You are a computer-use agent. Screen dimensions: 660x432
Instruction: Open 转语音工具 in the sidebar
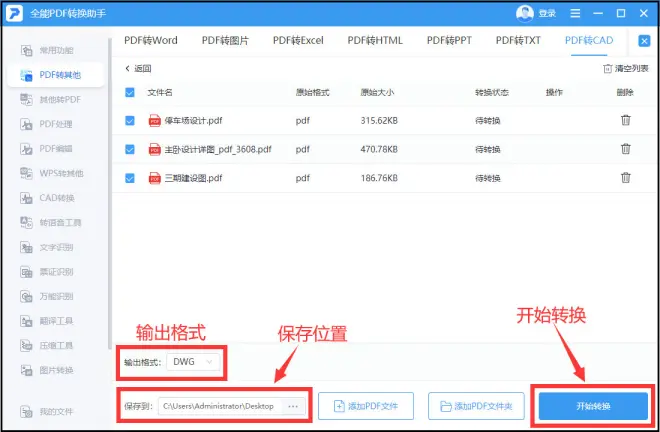tap(51, 222)
